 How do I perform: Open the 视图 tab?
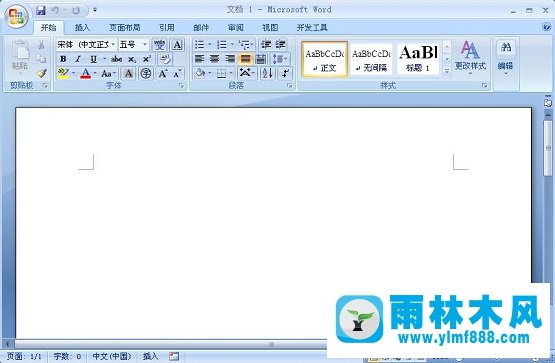(270, 28)
